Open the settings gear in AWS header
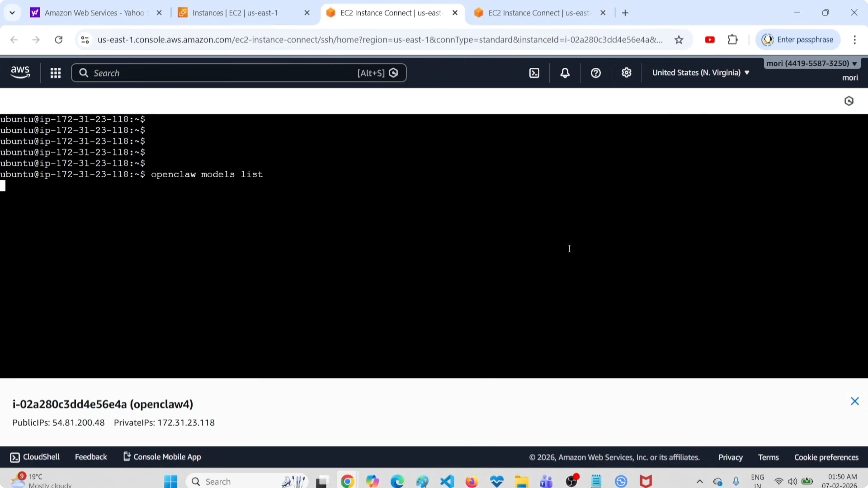868x488 pixels. coord(626,73)
